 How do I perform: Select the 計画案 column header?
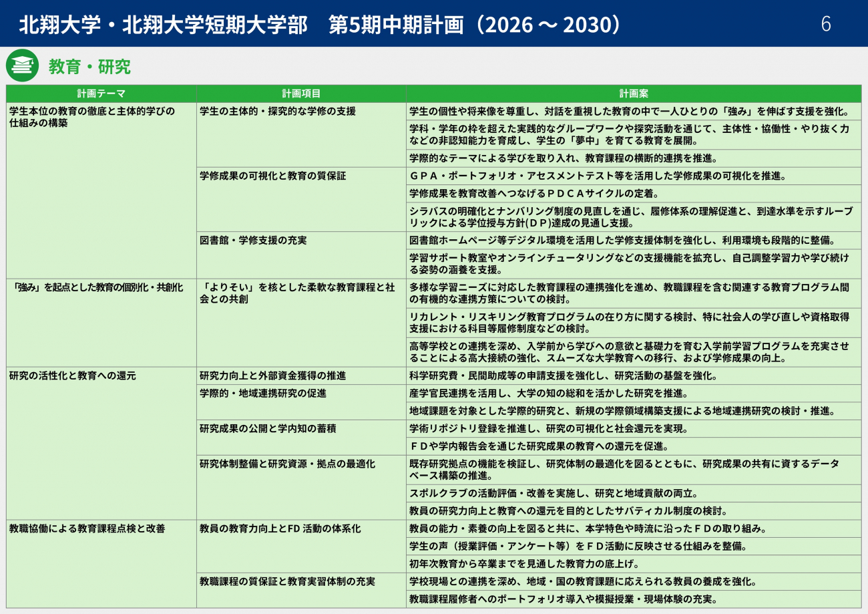633,94
